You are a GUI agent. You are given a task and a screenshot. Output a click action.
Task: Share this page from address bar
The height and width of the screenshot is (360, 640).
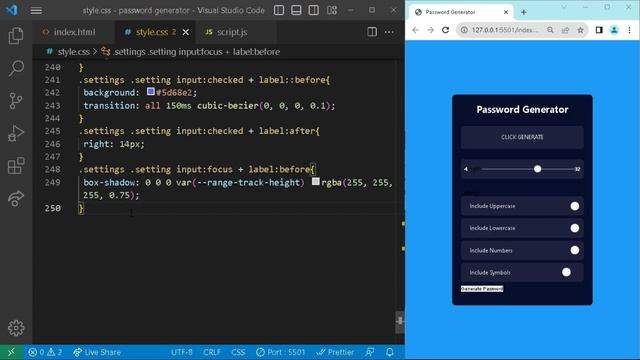565,30
